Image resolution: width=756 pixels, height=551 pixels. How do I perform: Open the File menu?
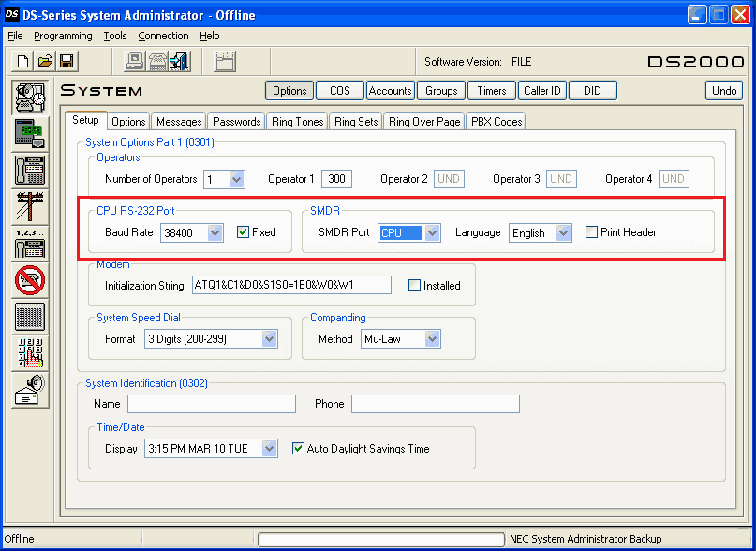point(15,36)
